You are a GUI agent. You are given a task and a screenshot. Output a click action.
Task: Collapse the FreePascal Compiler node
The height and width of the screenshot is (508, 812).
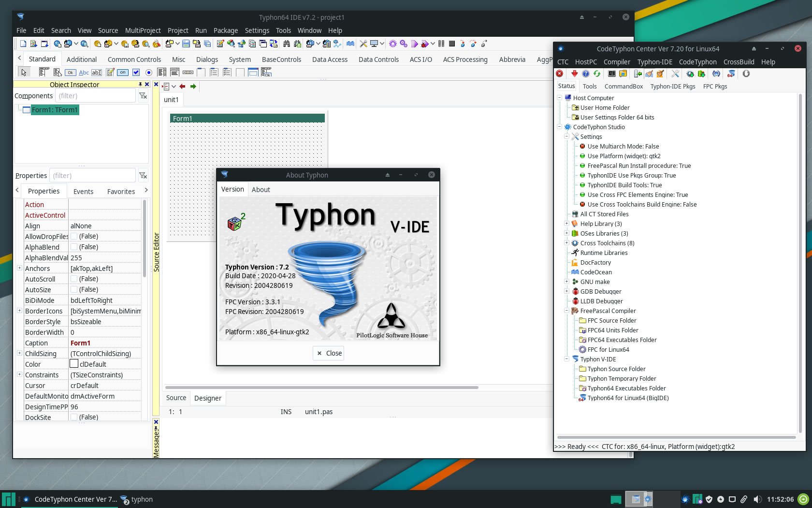click(566, 311)
